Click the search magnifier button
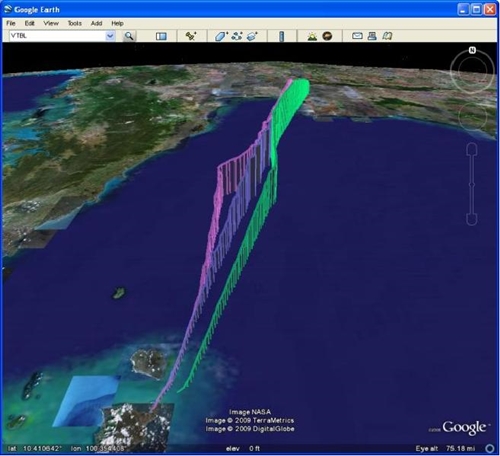 (129, 36)
